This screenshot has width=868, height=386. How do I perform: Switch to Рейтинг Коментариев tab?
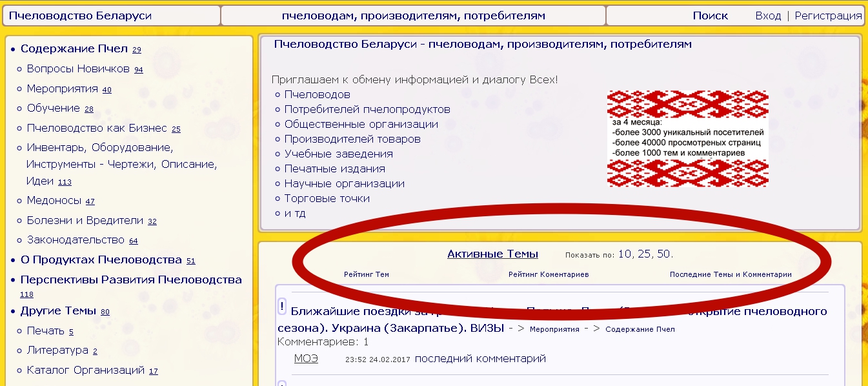(x=549, y=274)
